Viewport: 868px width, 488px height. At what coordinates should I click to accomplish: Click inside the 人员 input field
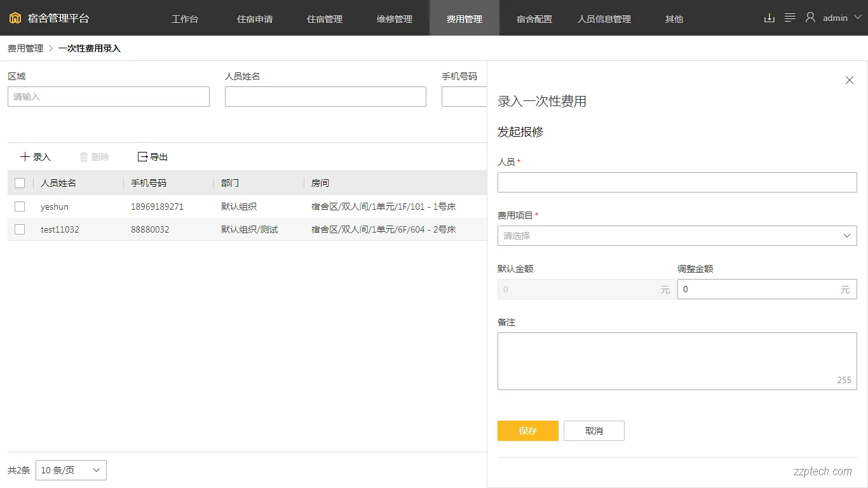(677, 182)
